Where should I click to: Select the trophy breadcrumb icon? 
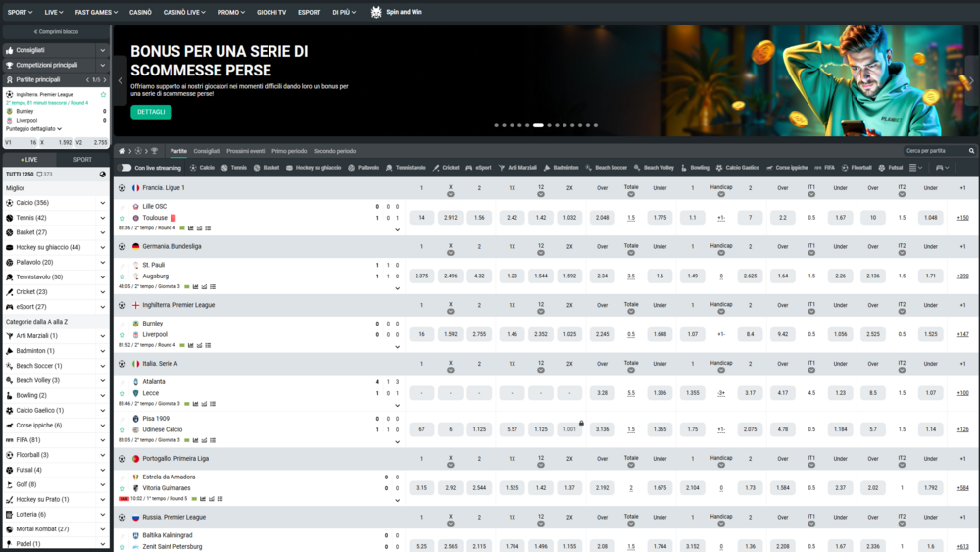(155, 151)
